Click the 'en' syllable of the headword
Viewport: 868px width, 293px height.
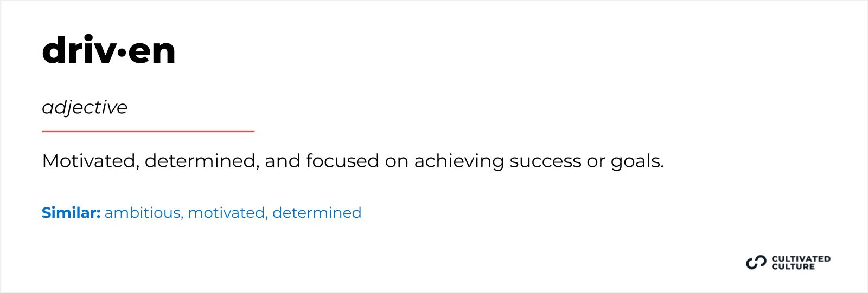(x=152, y=52)
